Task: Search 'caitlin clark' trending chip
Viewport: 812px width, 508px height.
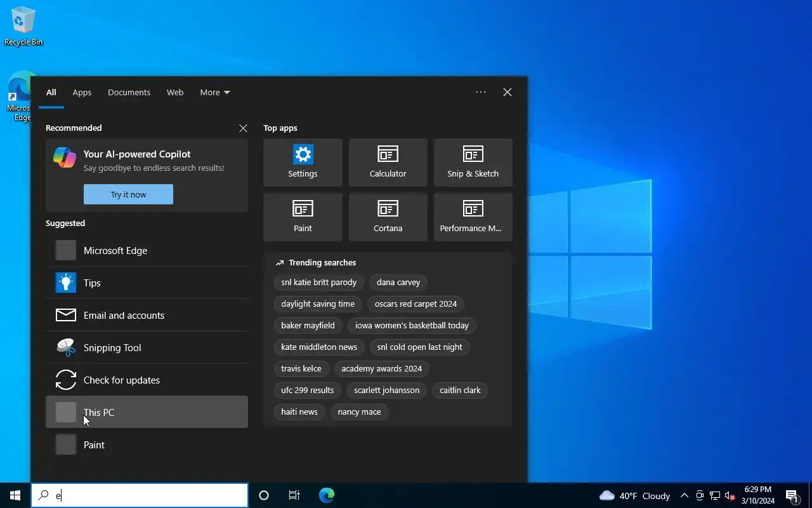Action: click(460, 390)
